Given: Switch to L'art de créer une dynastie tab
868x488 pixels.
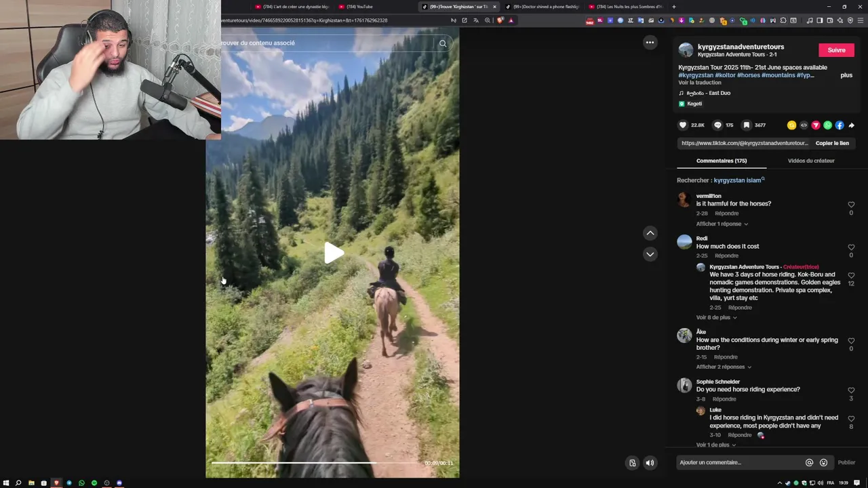Looking at the screenshot, I should [x=293, y=7].
